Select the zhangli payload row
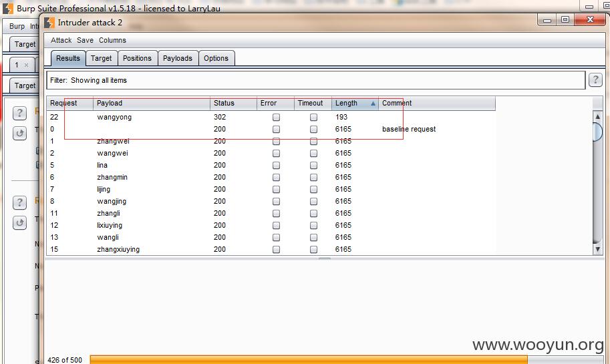This screenshot has width=610, height=364. [x=271, y=213]
